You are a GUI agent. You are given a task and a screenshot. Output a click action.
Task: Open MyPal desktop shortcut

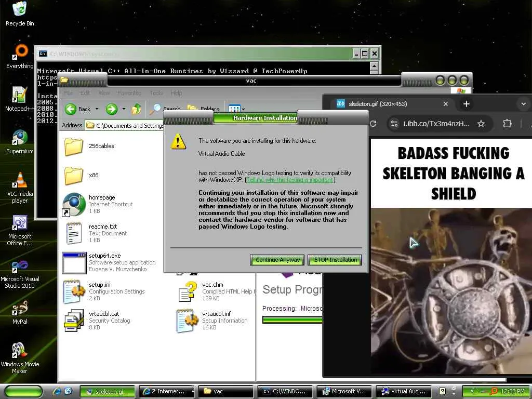pos(20,312)
